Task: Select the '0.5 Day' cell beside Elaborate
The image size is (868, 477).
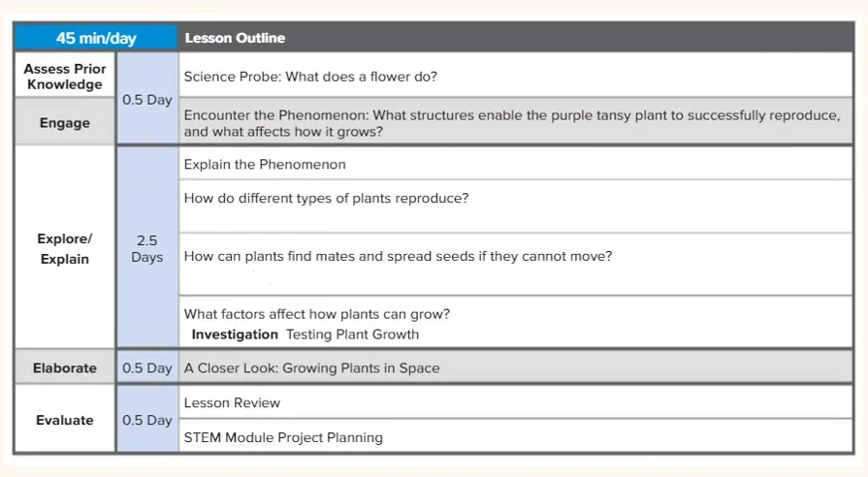Action: pos(147,368)
